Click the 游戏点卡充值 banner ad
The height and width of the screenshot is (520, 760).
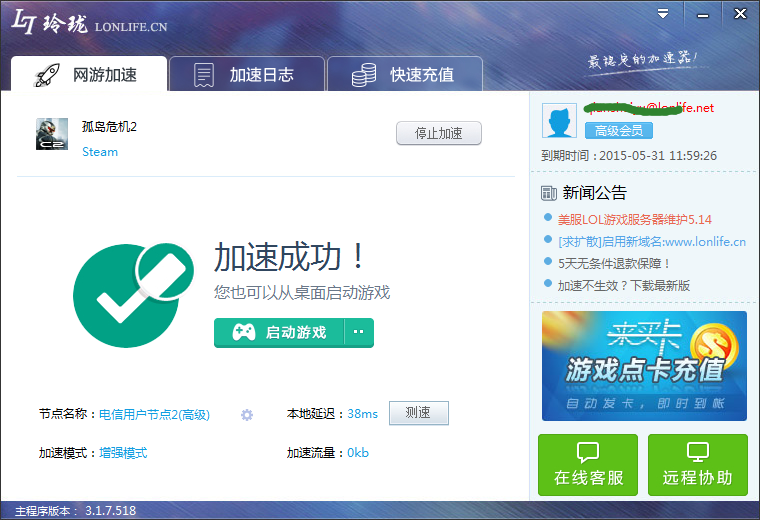(x=644, y=366)
